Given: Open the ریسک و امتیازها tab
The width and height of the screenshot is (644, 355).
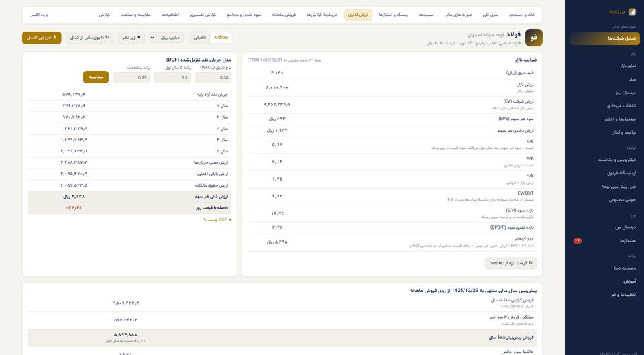Looking at the screenshot, I should coord(393,15).
